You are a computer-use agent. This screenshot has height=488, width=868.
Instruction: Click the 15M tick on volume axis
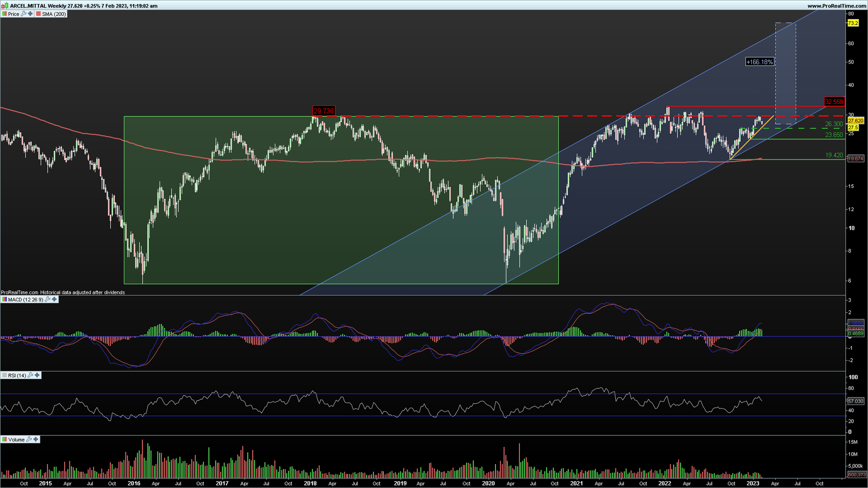coord(853,442)
